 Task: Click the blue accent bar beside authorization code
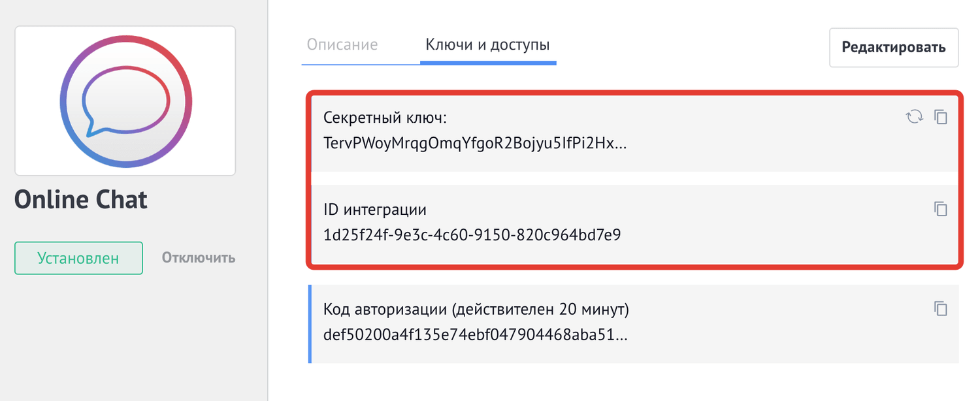[309, 323]
